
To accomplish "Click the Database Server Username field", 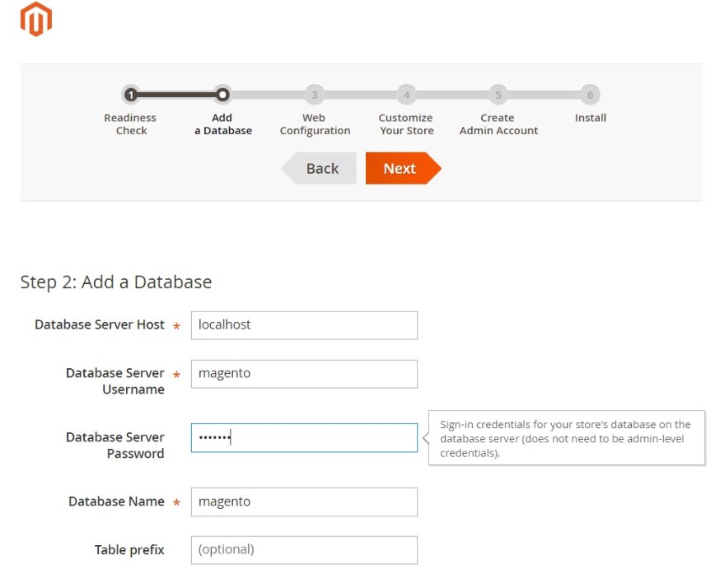I will point(304,374).
